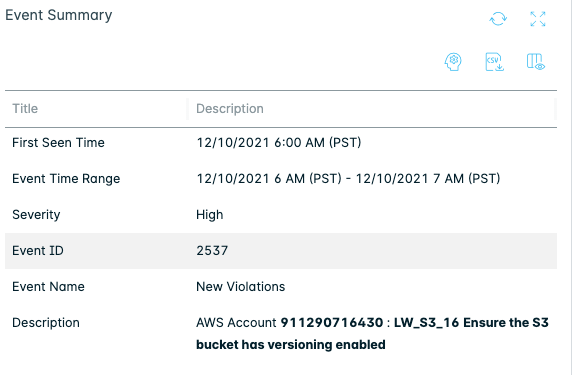Sort by the Title column header
The height and width of the screenshot is (375, 572).
(x=25, y=109)
